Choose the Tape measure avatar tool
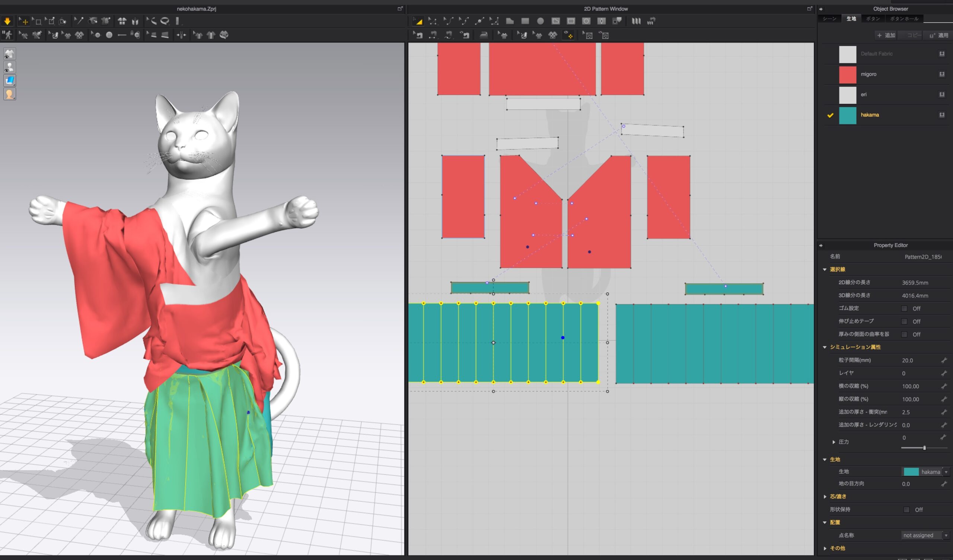The image size is (953, 560). coord(165,21)
